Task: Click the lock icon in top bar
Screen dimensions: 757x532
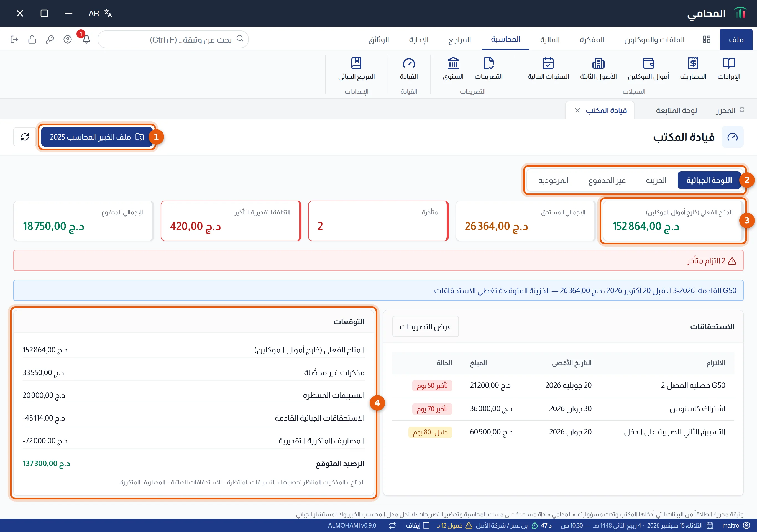Action: tap(32, 40)
